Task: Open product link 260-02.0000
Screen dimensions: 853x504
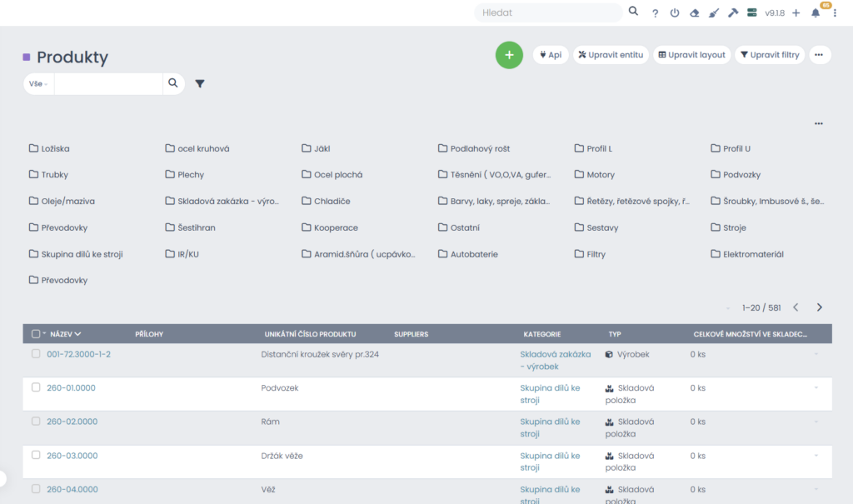Action: (x=72, y=422)
